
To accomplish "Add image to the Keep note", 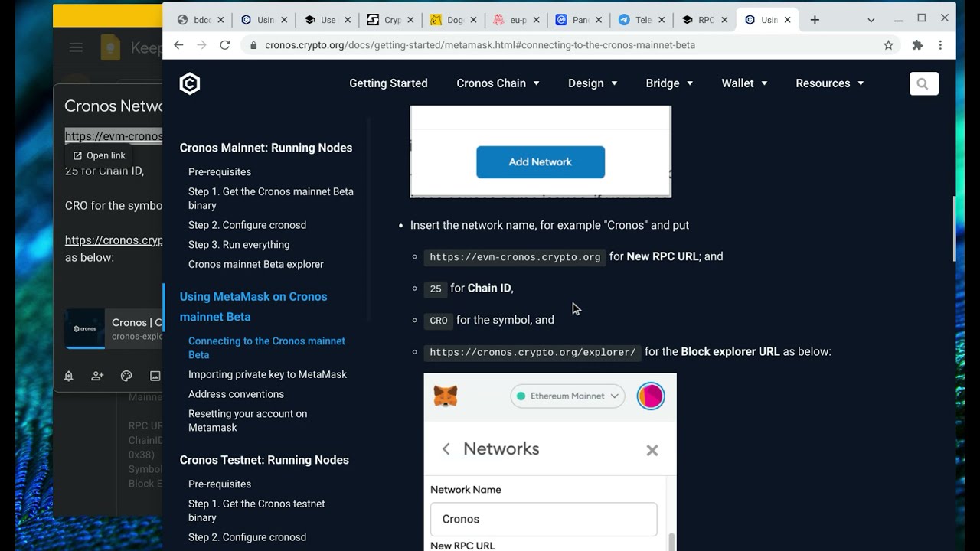I will [155, 376].
